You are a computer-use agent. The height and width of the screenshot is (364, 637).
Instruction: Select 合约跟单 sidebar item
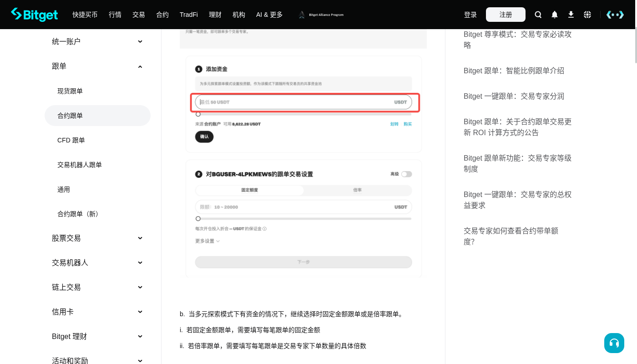(97, 116)
